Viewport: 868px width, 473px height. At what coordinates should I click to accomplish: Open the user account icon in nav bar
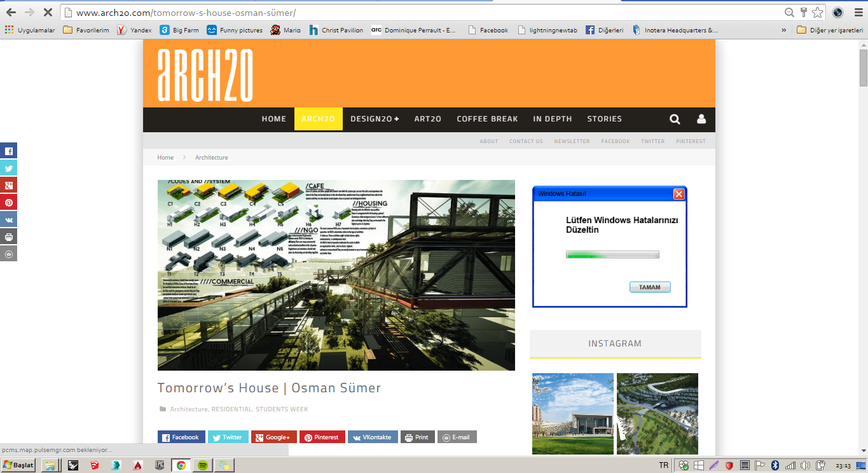point(701,119)
